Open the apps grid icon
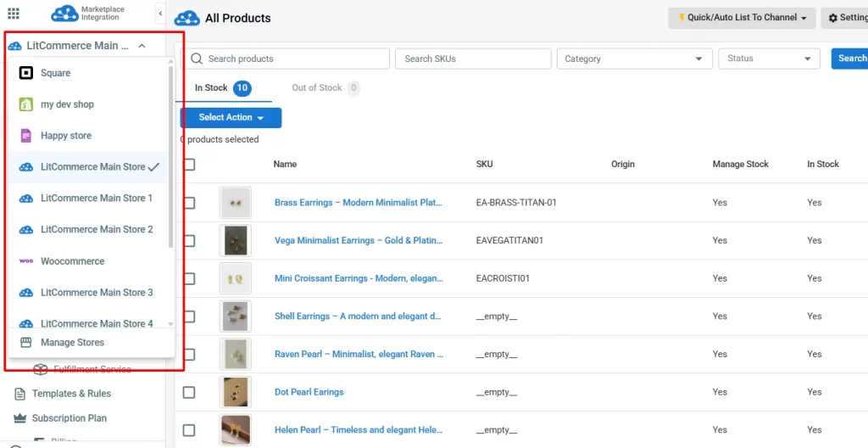Viewport: 868px width, 448px height. click(x=14, y=14)
